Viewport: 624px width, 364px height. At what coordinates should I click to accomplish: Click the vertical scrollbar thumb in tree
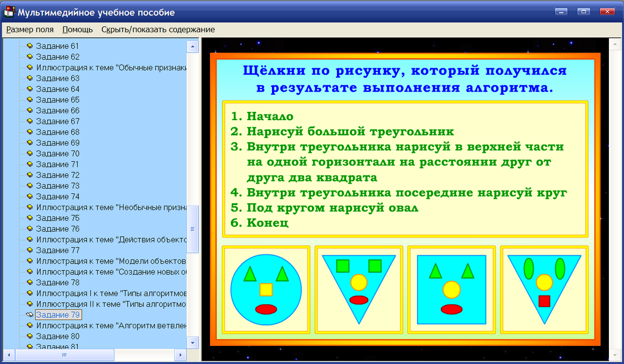[192, 229]
